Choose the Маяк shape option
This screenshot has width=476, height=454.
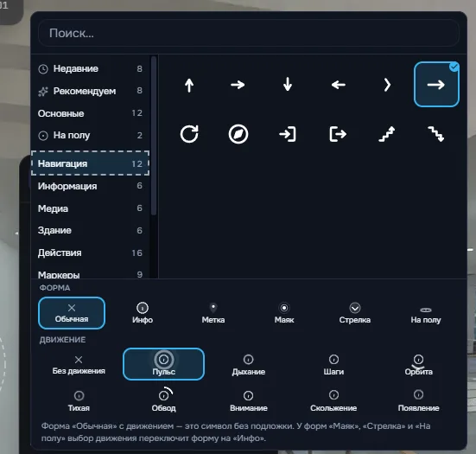(284, 313)
